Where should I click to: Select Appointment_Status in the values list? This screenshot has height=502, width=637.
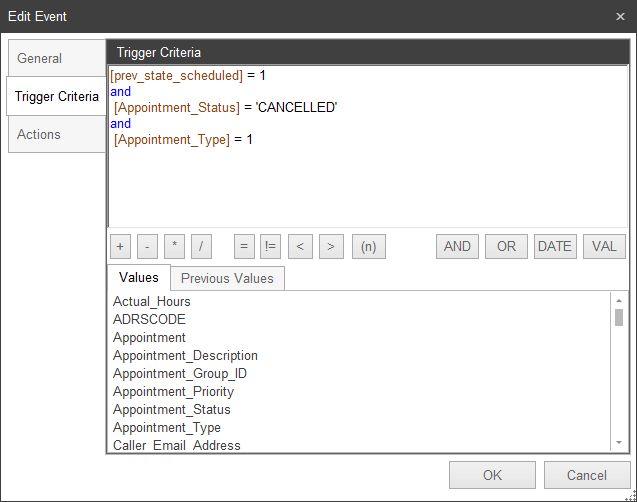click(172, 409)
